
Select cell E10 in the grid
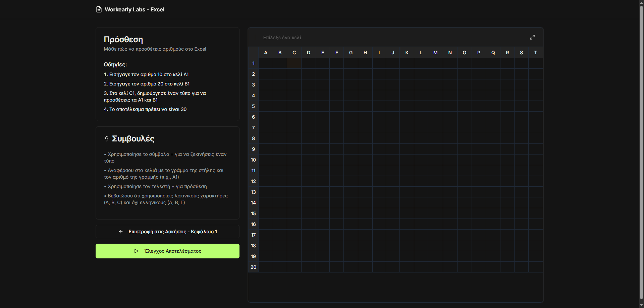pyautogui.click(x=323, y=160)
